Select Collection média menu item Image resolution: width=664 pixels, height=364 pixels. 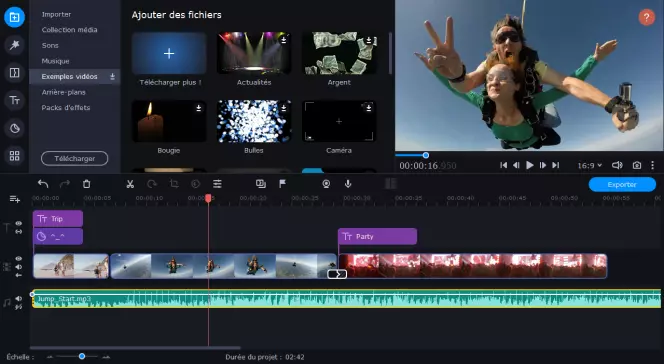[69, 30]
